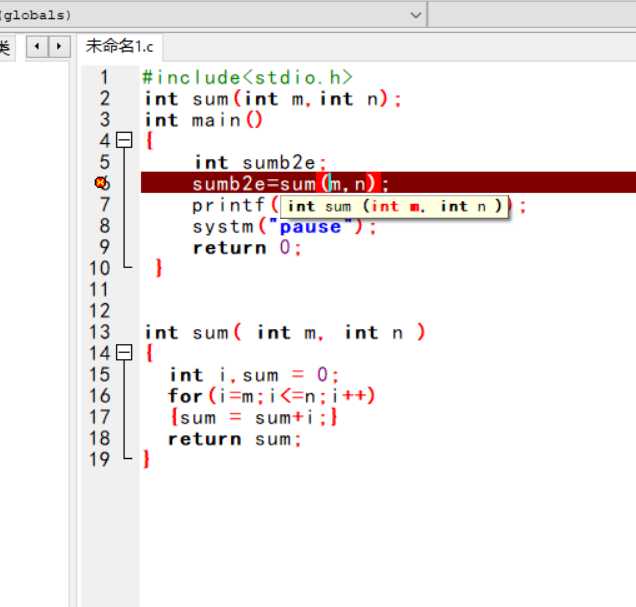
Task: Place the cursor on 'int main()' line
Action: point(204,120)
